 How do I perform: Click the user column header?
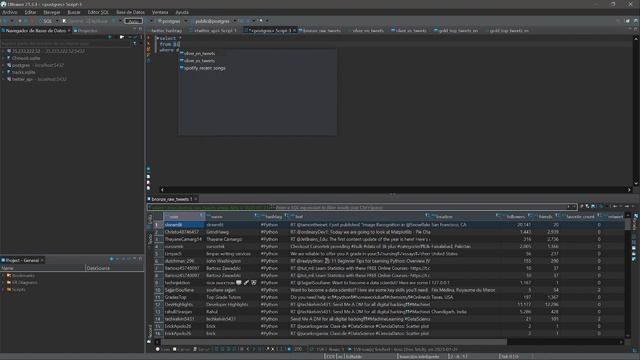[184, 217]
